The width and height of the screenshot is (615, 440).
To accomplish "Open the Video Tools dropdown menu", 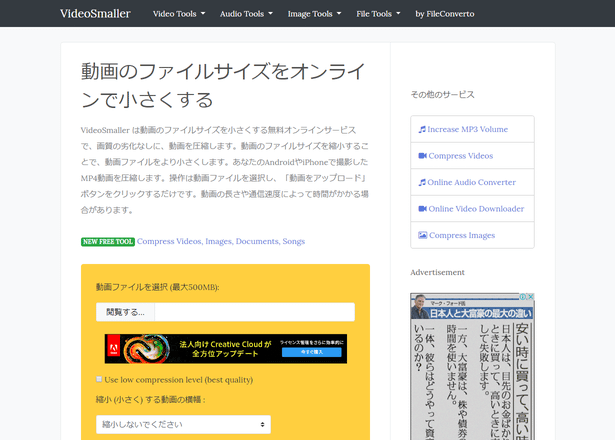I will pos(179,14).
